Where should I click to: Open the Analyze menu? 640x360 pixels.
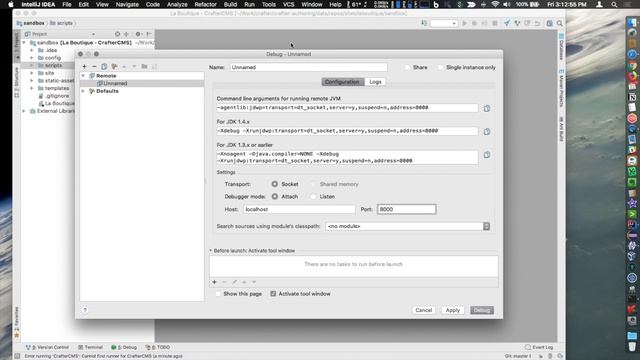[x=177, y=4]
